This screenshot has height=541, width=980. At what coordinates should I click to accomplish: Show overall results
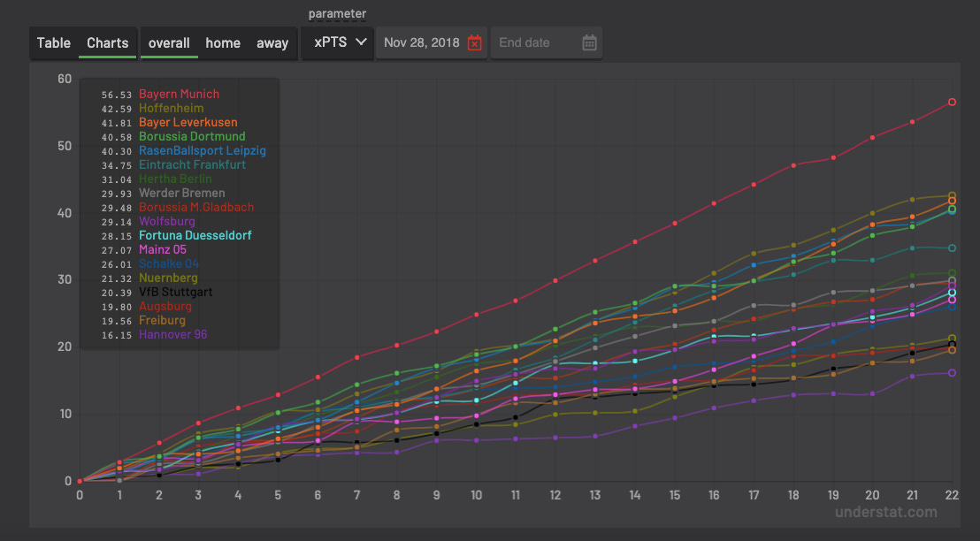coord(169,43)
